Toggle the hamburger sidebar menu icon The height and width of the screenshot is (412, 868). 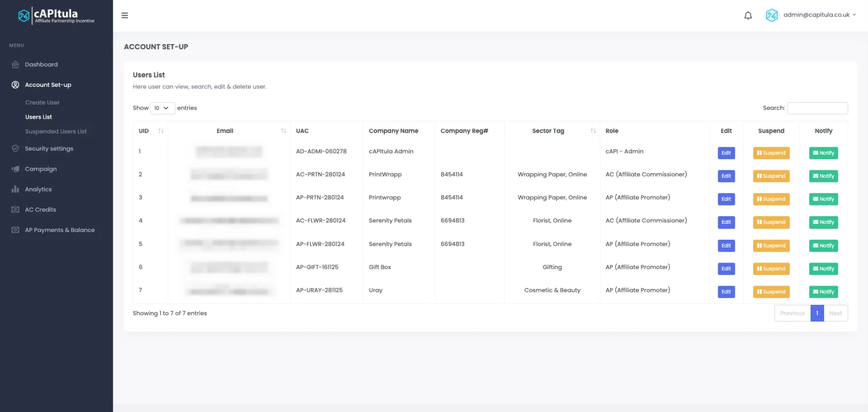[x=125, y=15]
